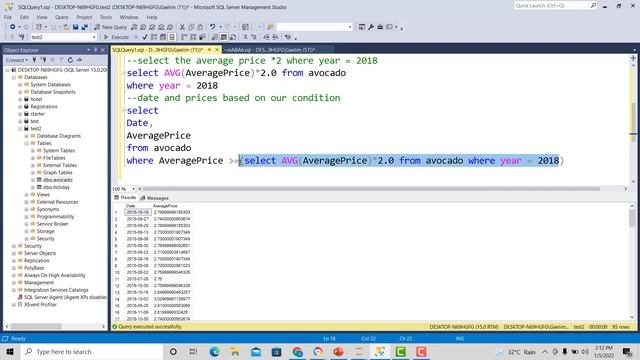Click Results to Text icon

215,37
